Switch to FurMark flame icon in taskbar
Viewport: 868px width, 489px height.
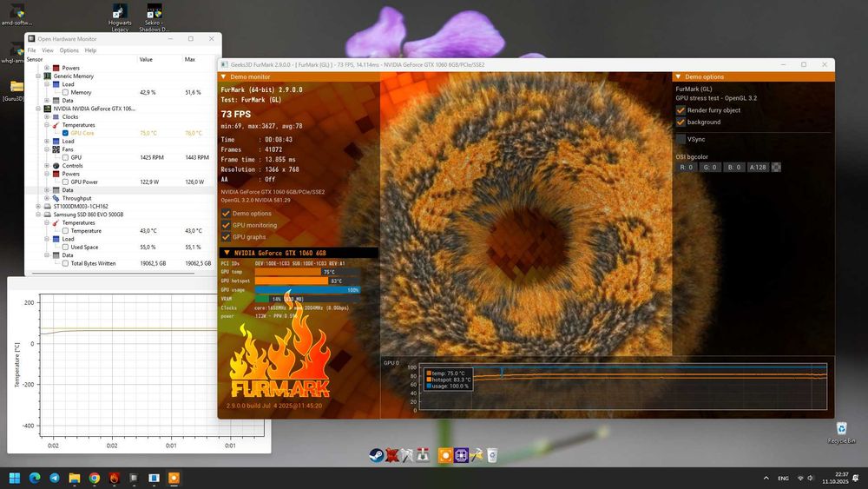coord(114,478)
